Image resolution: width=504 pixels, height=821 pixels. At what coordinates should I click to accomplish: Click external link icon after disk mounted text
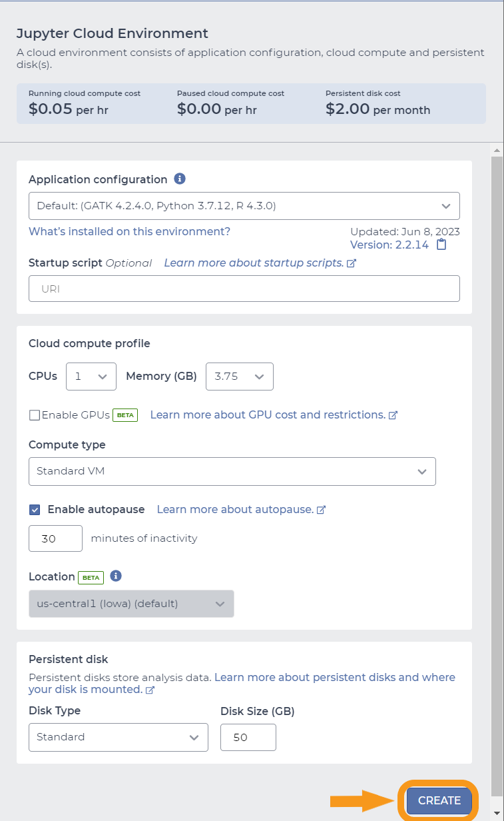150,690
